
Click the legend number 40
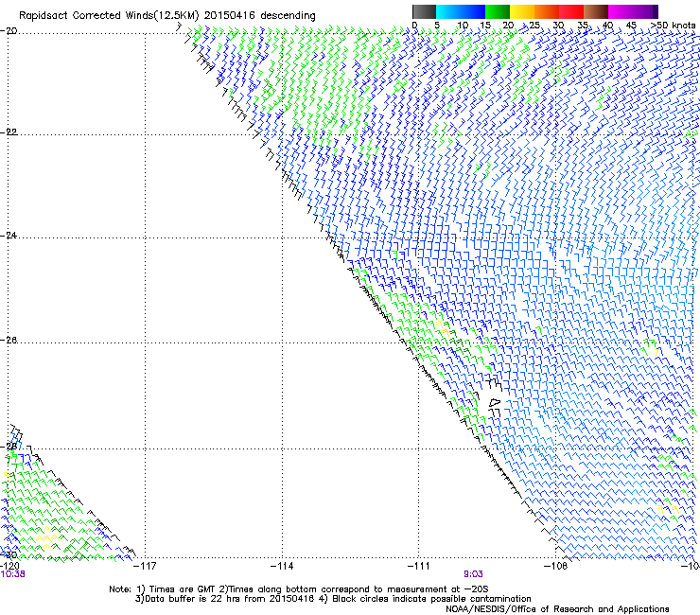(607, 26)
